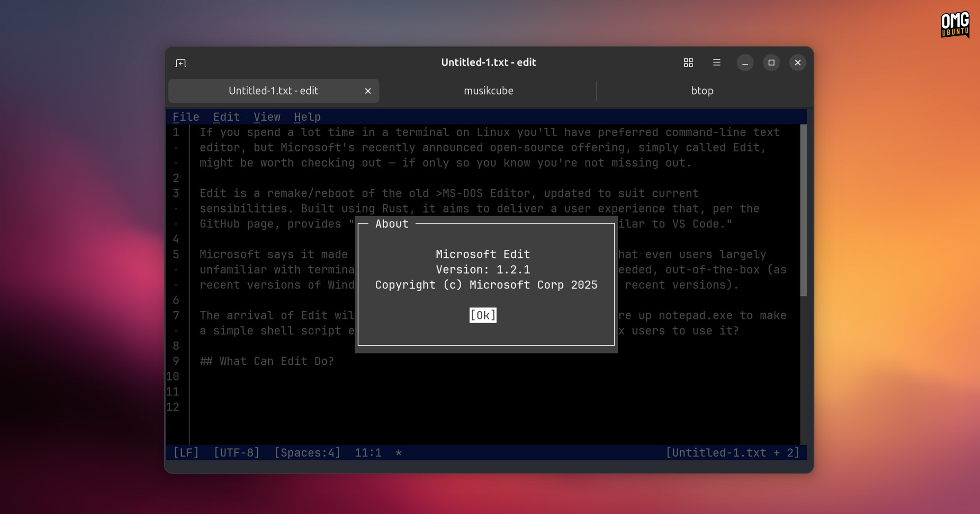Open the tab overview grid icon
Viewport: 980px width, 514px height.
[688, 62]
